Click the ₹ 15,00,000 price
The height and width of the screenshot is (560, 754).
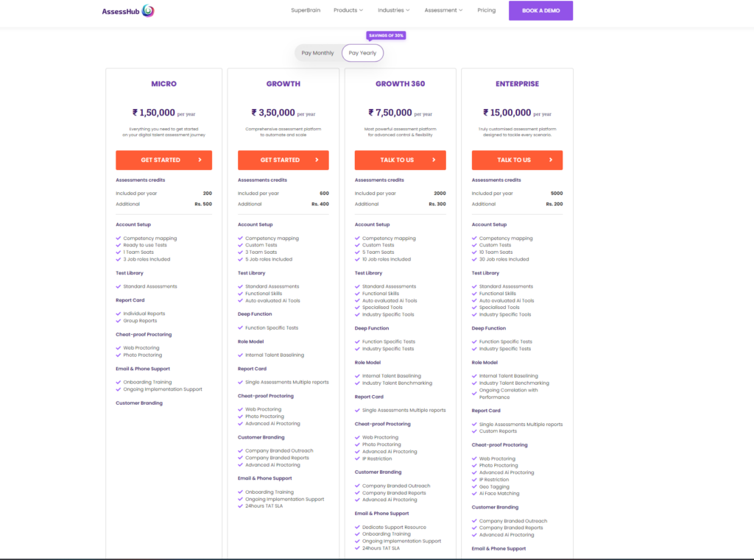point(507,113)
